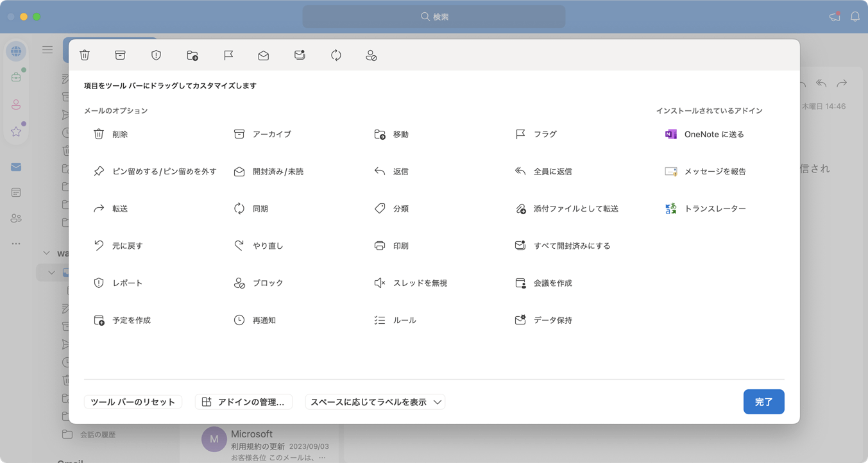
Task: Select the 返信 reply arrow option
Action: point(391,171)
